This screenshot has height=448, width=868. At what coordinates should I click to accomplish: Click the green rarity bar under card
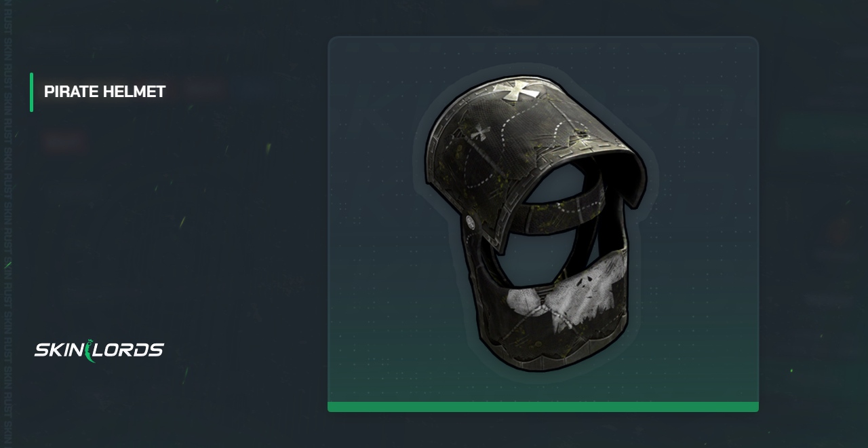coord(543,407)
